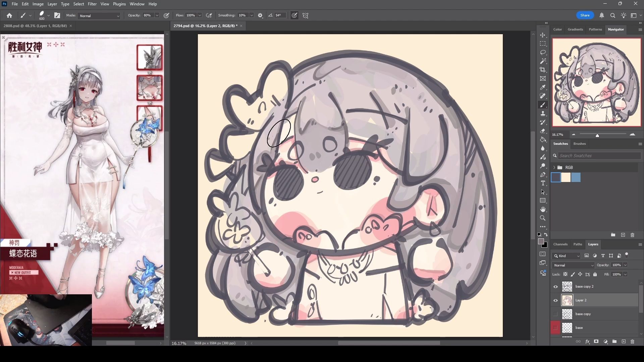Select the Clone Stamp tool
644x362 pixels.
point(543,114)
